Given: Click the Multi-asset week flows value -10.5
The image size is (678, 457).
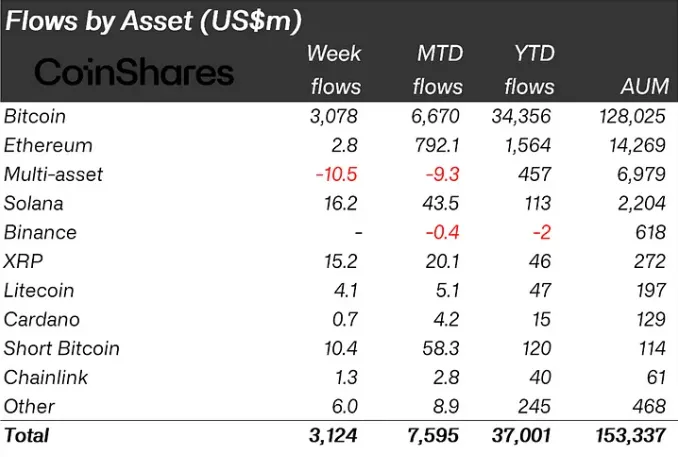Looking at the screenshot, I should tap(336, 174).
